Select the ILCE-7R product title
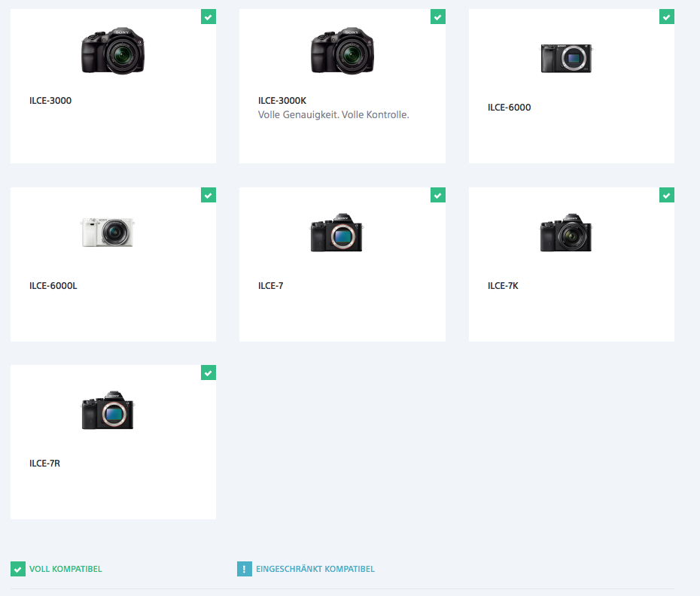The width and height of the screenshot is (700, 596). [x=44, y=464]
